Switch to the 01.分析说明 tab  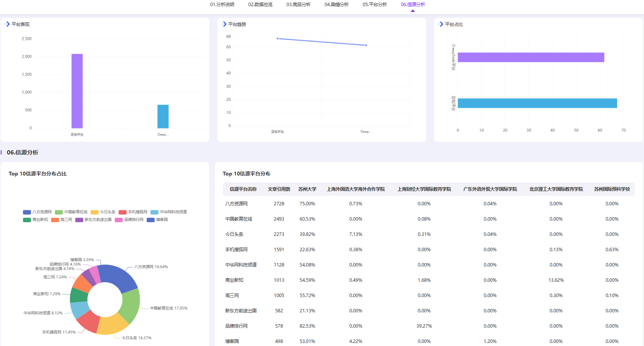point(222,5)
